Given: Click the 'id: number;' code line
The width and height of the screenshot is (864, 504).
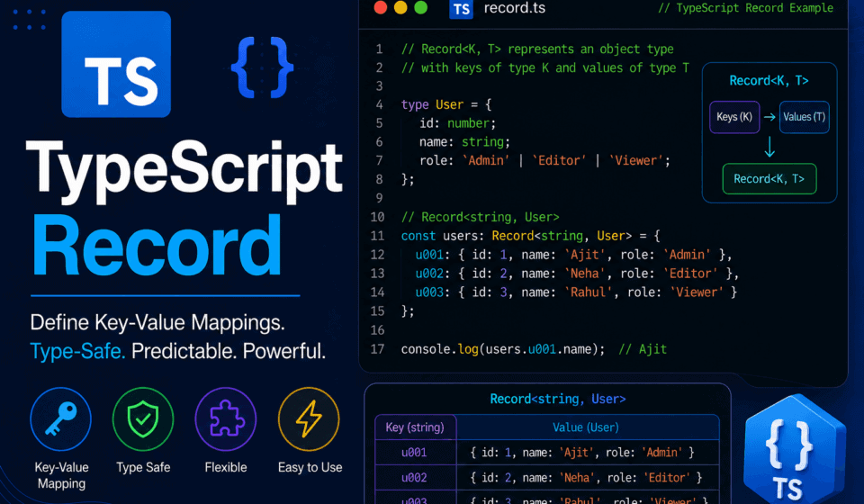Looking at the screenshot, I should click(458, 123).
